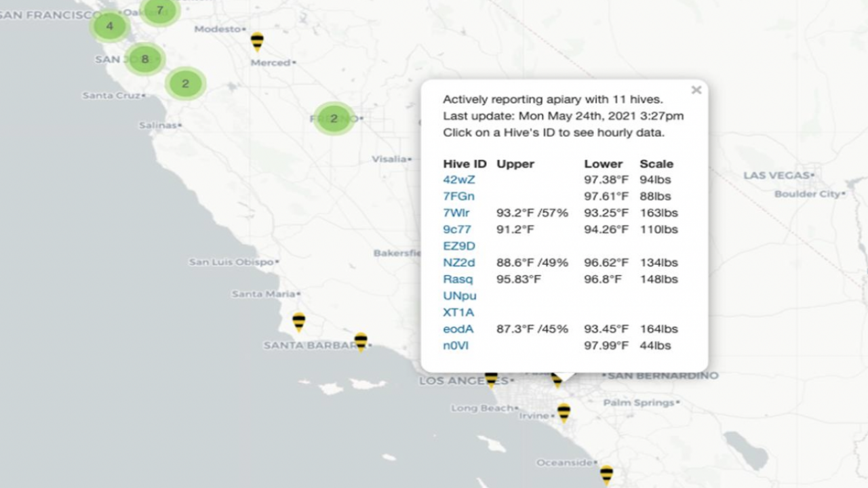Click the bee marker under the popup pointer
The image size is (868, 488).
pos(557,380)
